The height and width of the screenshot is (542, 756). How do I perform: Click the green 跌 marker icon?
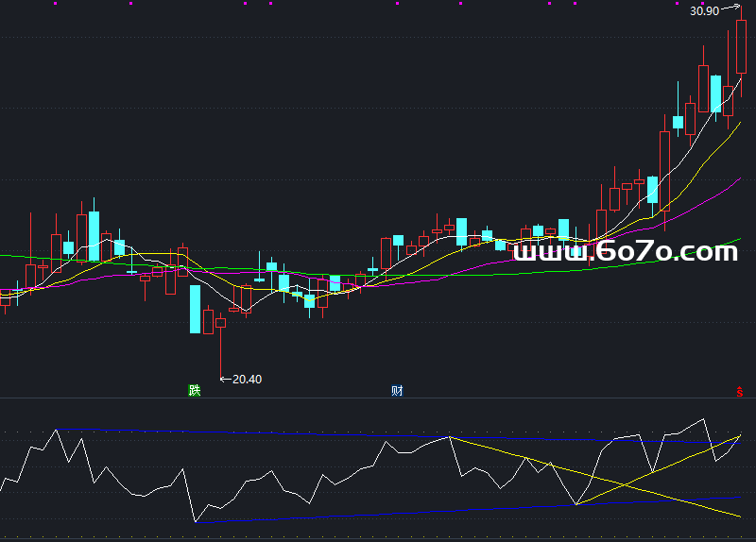tap(195, 390)
